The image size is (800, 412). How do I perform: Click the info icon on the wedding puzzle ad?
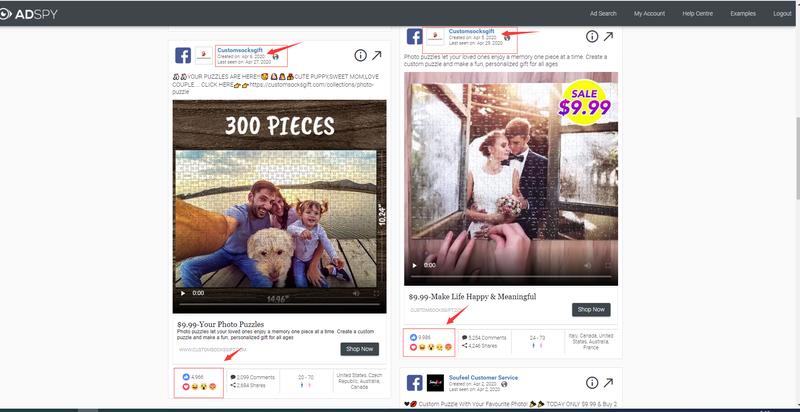[x=591, y=36]
